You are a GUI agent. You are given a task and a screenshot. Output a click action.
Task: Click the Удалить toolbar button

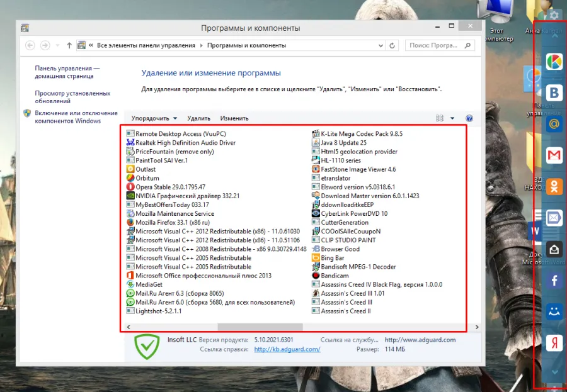tap(198, 118)
